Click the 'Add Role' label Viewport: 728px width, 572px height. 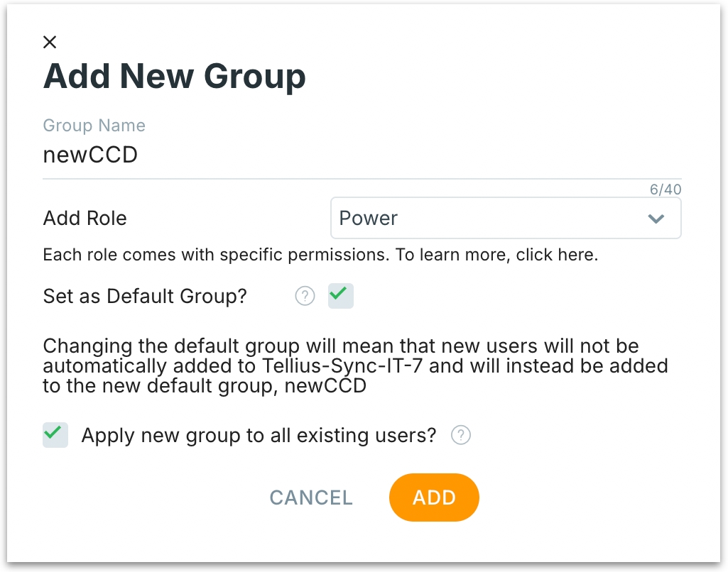coord(85,219)
